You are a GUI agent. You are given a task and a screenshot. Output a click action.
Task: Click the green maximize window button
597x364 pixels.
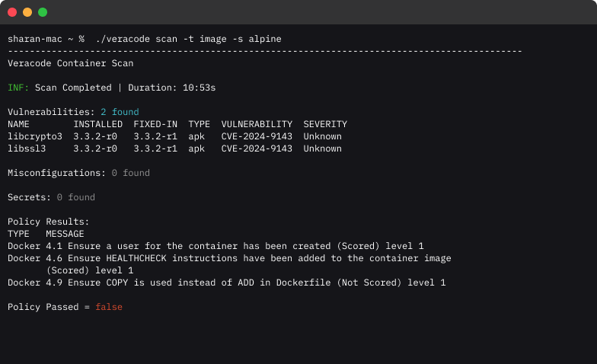(x=43, y=12)
